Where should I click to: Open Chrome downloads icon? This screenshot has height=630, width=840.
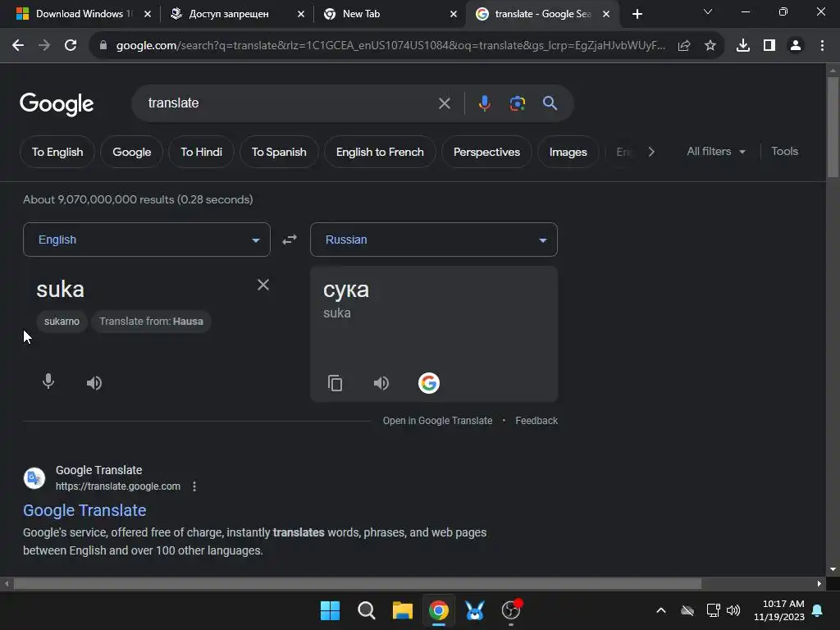pyautogui.click(x=743, y=46)
